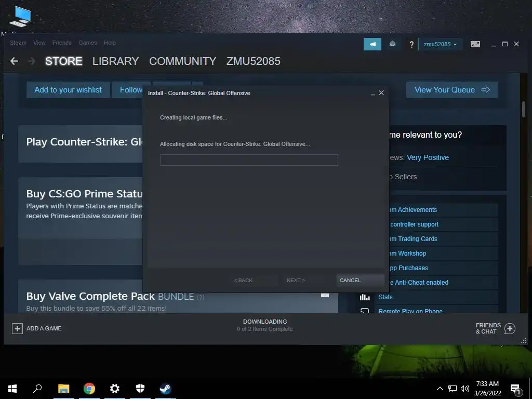The height and width of the screenshot is (399, 532).
Task: Click the Stats bar chart icon
Action: [x=365, y=297]
